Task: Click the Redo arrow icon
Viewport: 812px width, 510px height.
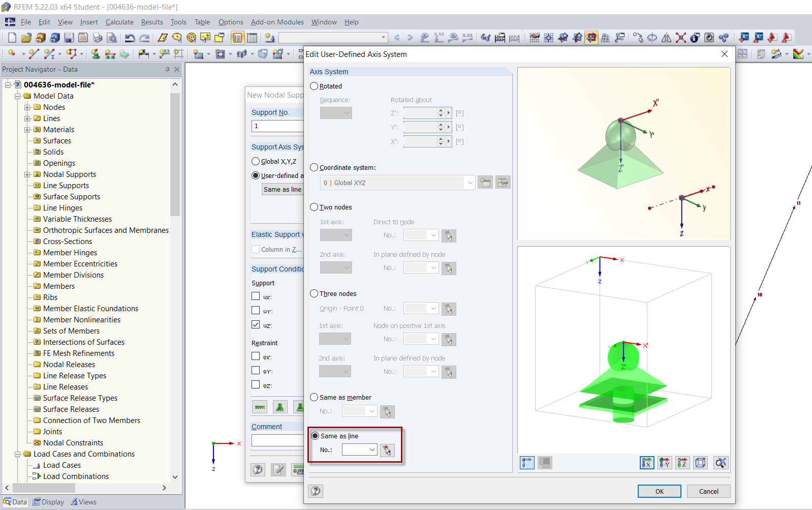Action: [144, 38]
